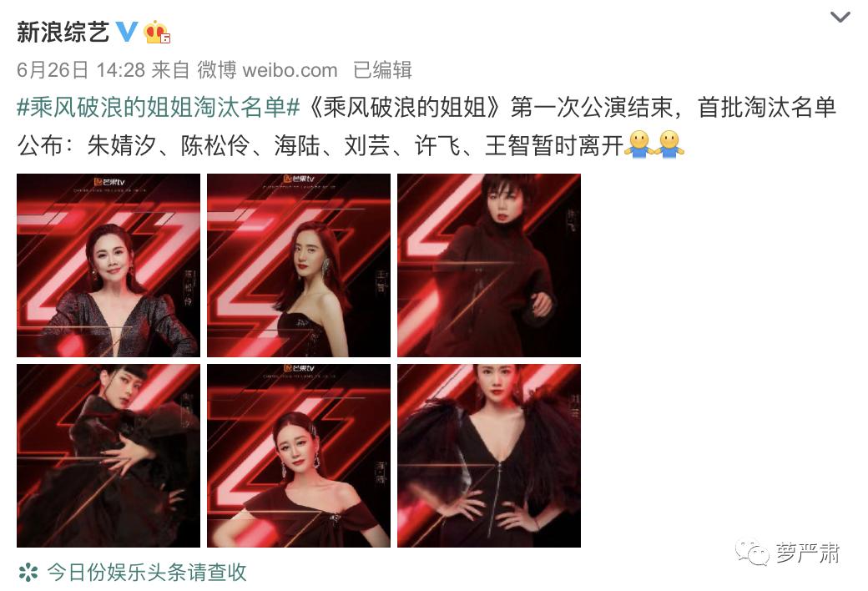Open the 刘芸 feathered-dress poster thumbnail

pyautogui.click(x=489, y=456)
